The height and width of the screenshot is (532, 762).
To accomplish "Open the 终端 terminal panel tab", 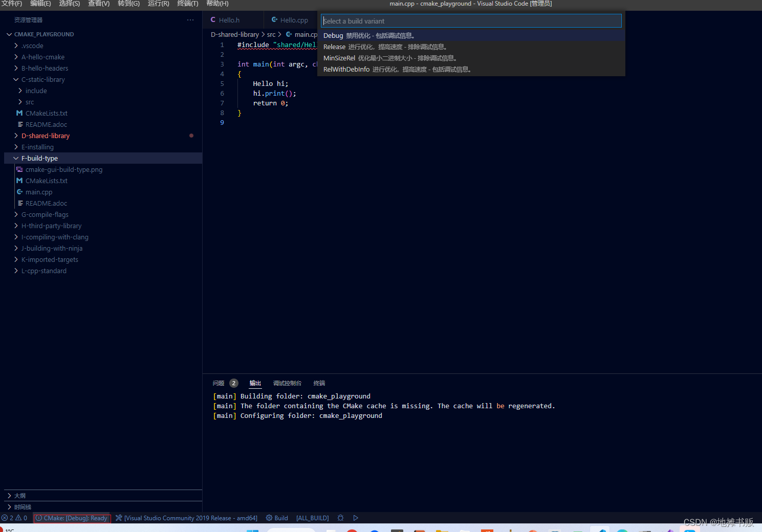I will coord(319,383).
